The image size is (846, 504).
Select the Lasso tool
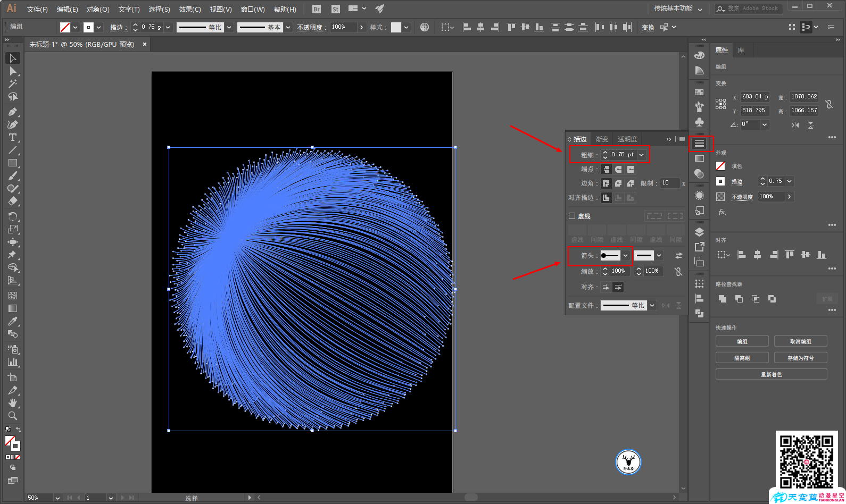point(13,97)
